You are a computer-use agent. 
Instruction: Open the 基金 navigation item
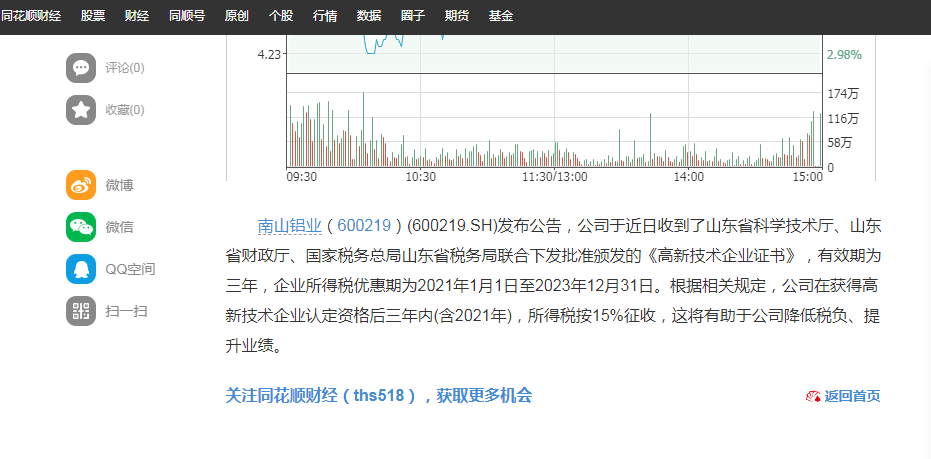501,16
